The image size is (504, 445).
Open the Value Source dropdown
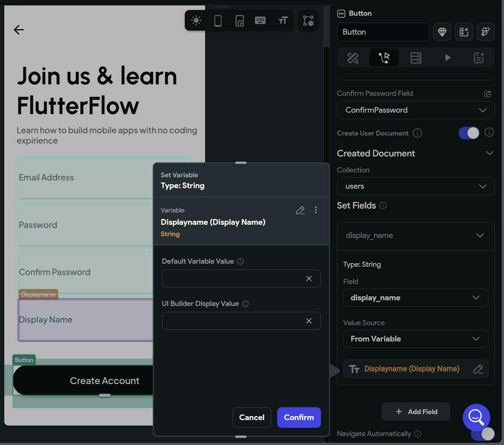pos(416,339)
